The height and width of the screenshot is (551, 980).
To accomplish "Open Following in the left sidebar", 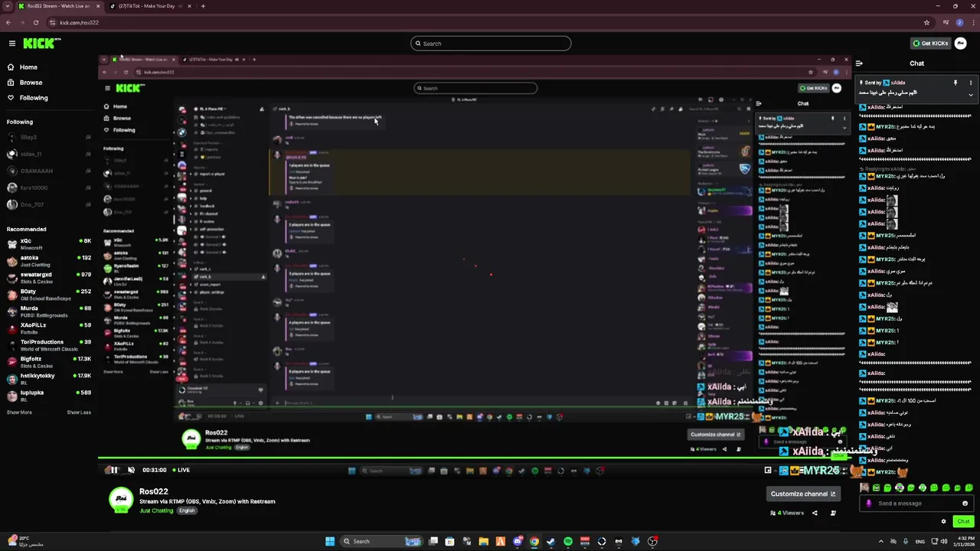I will [x=34, y=98].
